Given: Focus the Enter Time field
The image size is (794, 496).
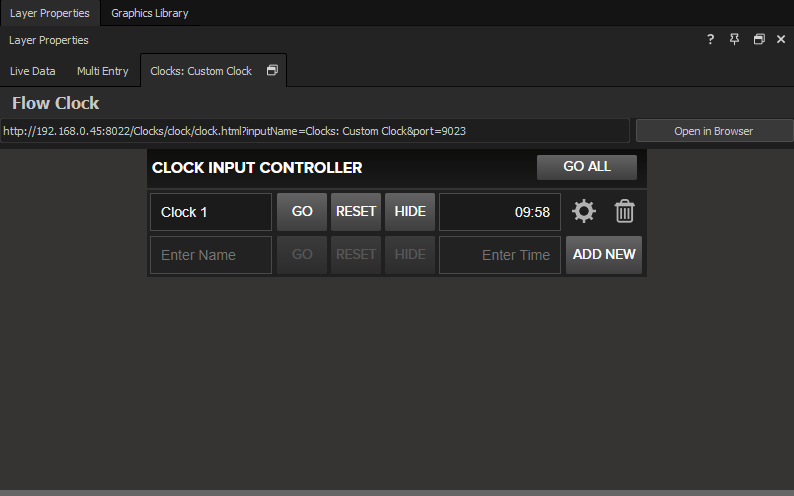Looking at the screenshot, I should tap(500, 255).
